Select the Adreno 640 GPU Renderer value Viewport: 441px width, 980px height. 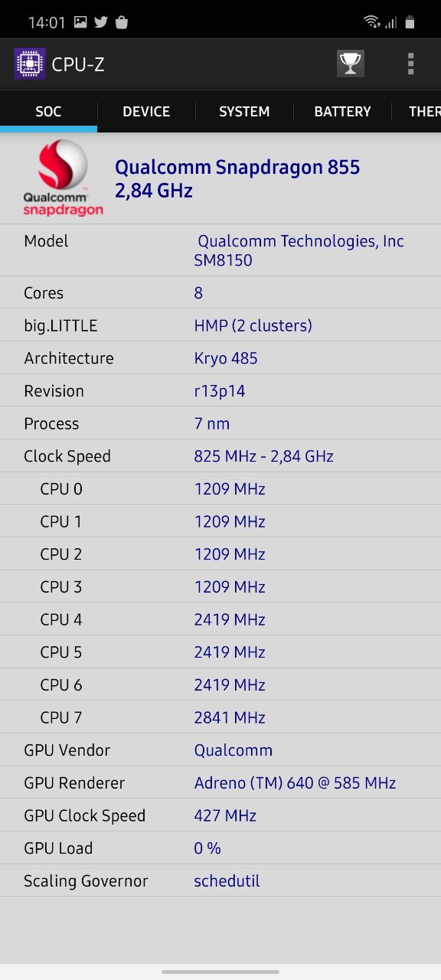(294, 782)
